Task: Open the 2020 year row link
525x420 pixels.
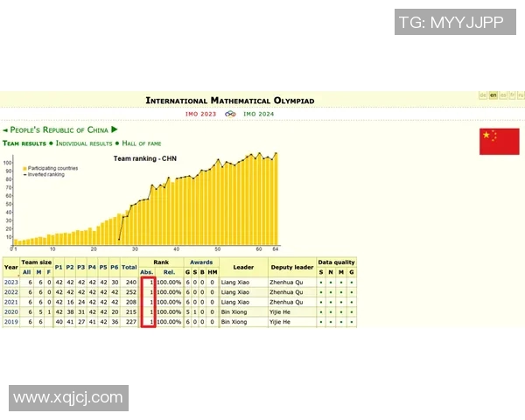Action: tap(11, 311)
